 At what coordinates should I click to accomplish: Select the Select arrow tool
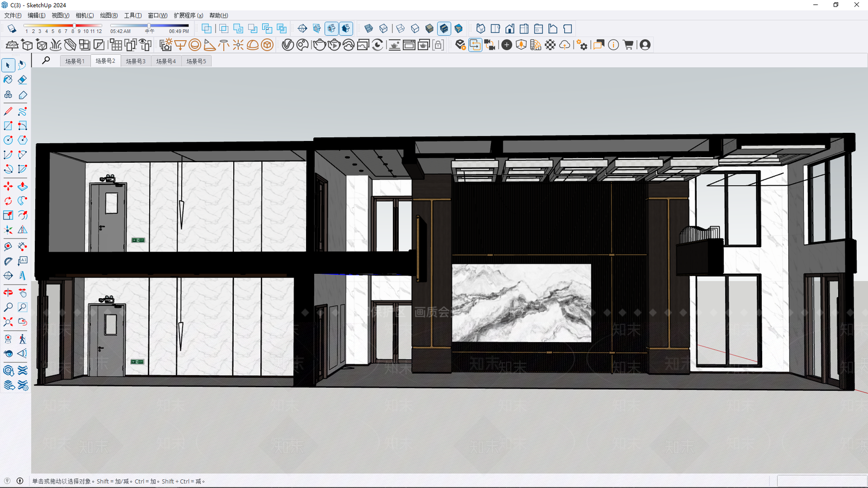pos(8,65)
